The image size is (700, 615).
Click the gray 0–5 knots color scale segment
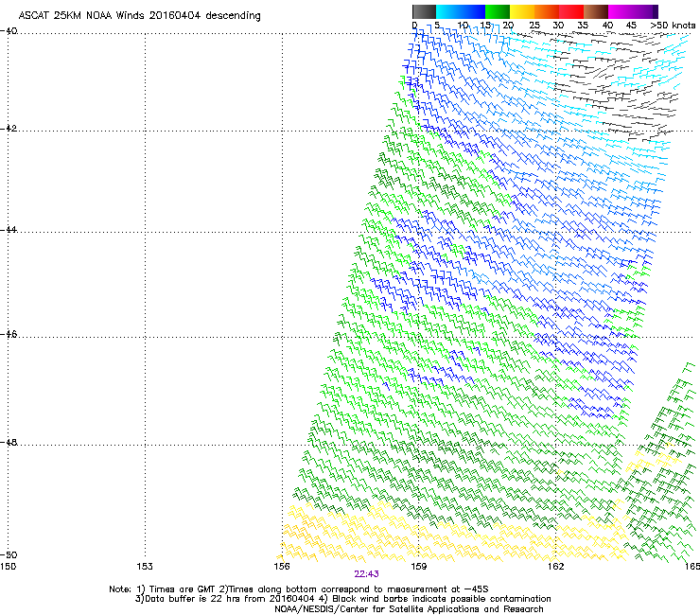[x=424, y=11]
